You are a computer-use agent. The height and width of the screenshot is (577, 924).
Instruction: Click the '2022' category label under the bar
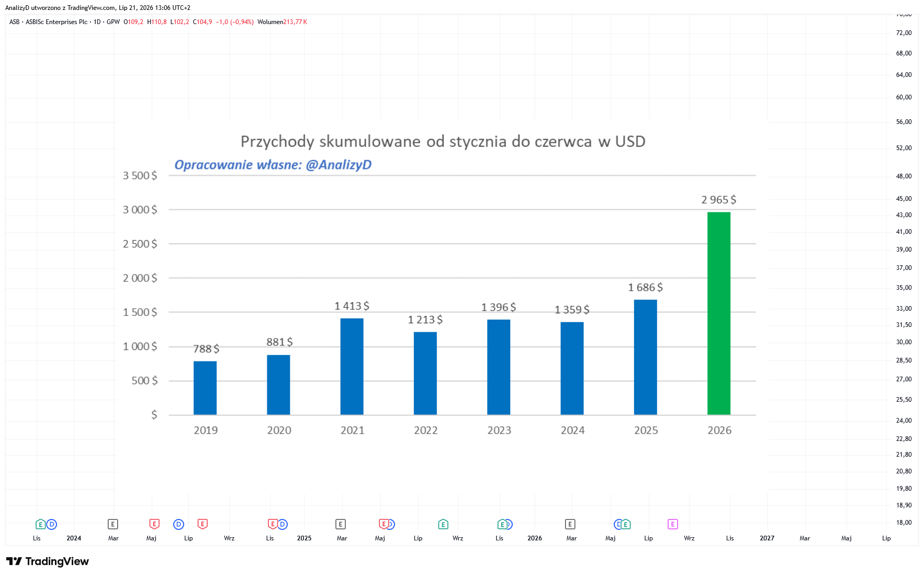pyautogui.click(x=426, y=431)
